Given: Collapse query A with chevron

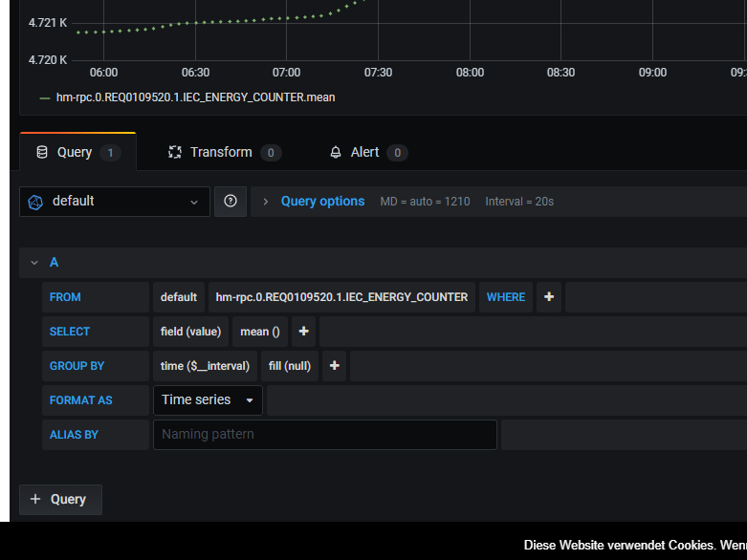Looking at the screenshot, I should [x=34, y=263].
